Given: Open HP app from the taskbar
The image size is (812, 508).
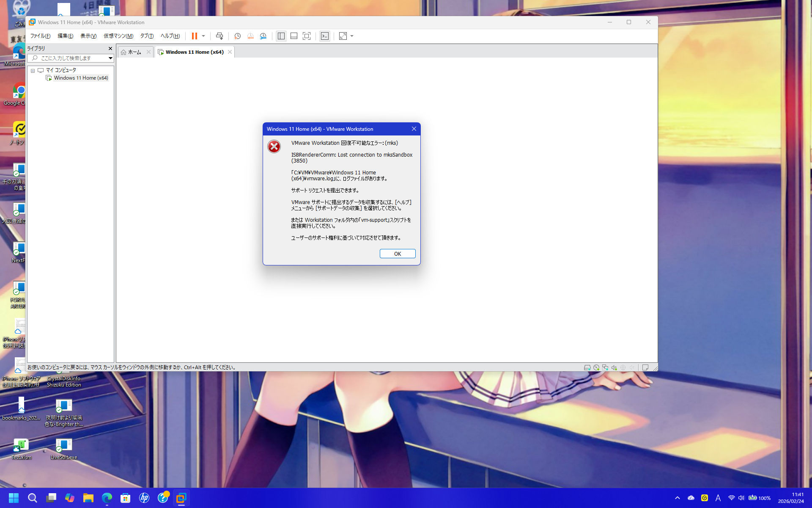Looking at the screenshot, I should [x=144, y=498].
